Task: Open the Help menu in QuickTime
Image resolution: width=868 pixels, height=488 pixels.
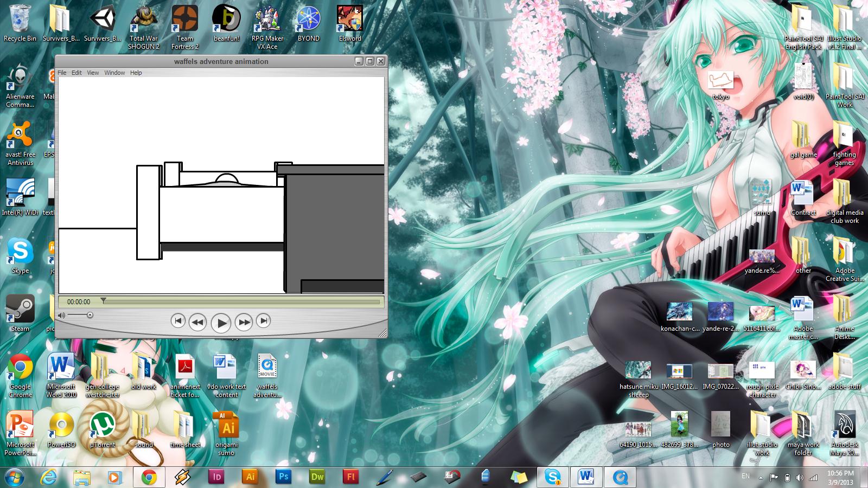Action: tap(136, 73)
